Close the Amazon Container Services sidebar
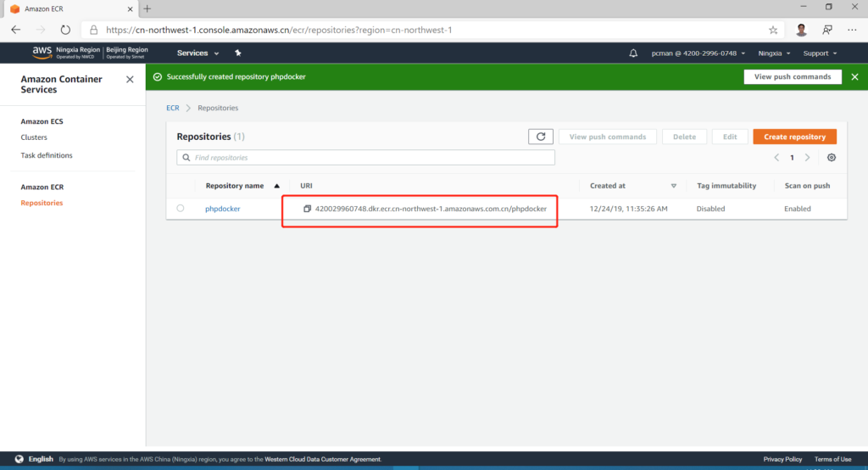868x470 pixels. (x=130, y=80)
